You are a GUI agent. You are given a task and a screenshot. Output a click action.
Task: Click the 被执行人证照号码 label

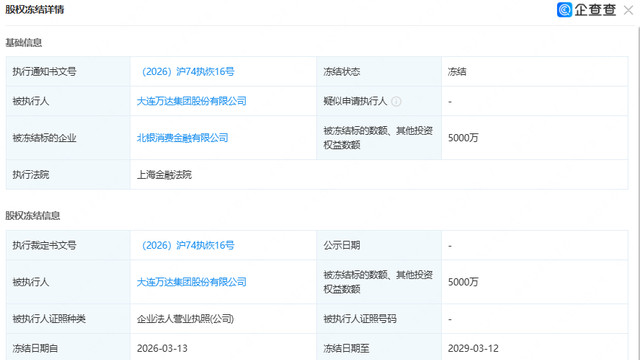point(360,319)
